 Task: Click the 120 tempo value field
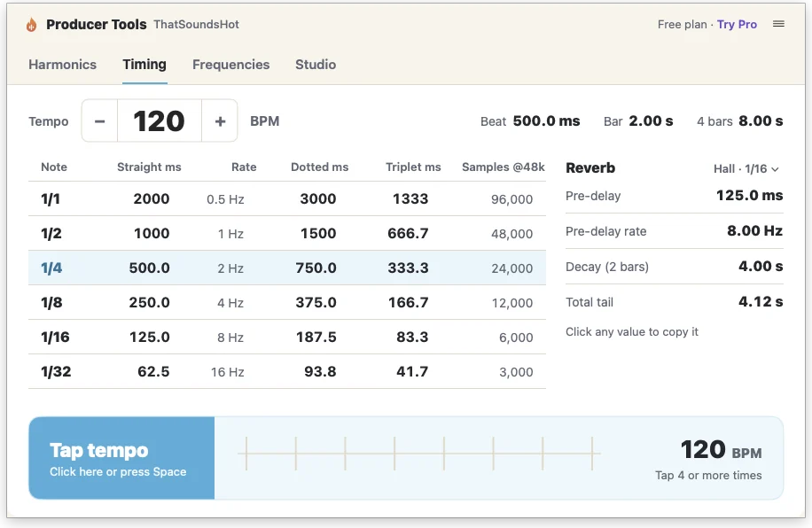tap(160, 121)
